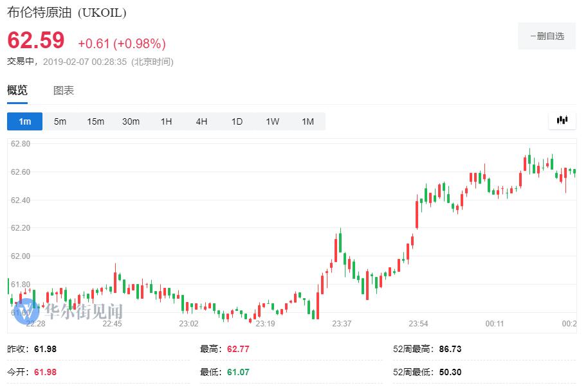Switch to the 概览 tab
Image resolution: width=588 pixels, height=390 pixels.
[17, 91]
